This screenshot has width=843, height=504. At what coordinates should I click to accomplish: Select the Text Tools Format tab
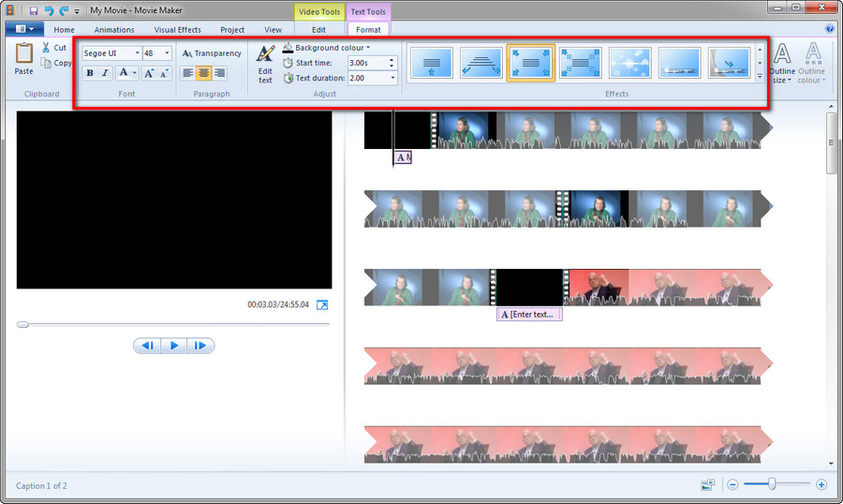368,30
